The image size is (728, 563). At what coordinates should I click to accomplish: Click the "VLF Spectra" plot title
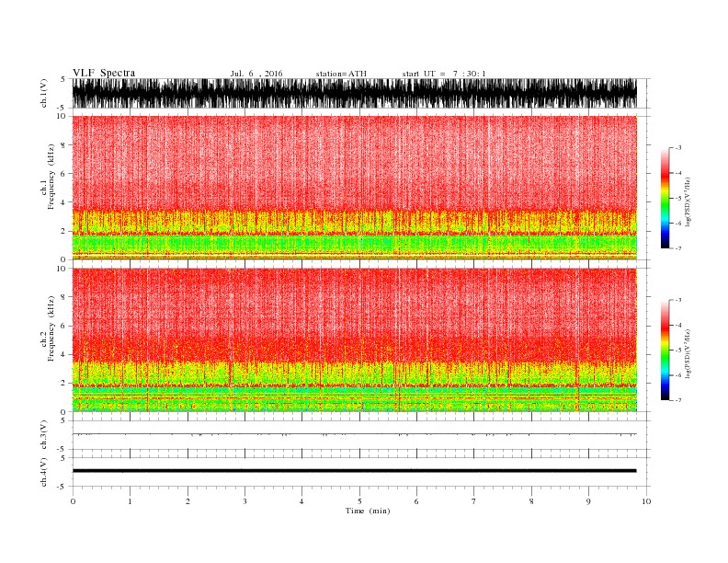point(104,73)
